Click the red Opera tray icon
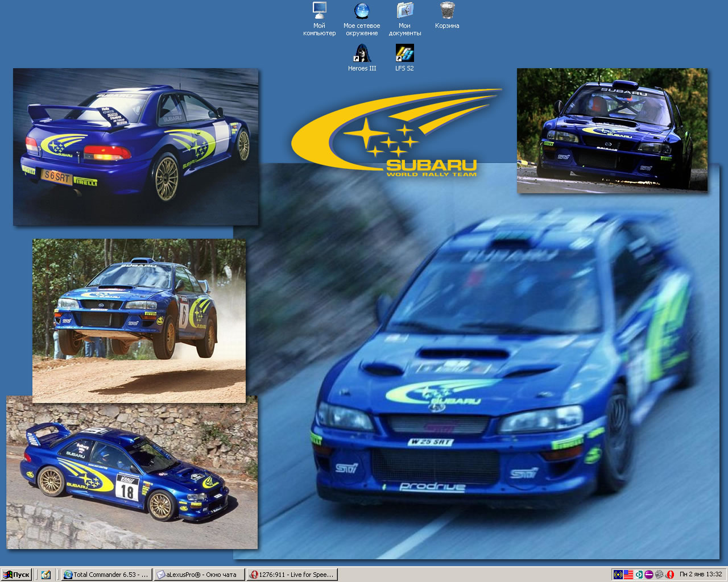Viewport: 728px width, 582px height. 670,575
